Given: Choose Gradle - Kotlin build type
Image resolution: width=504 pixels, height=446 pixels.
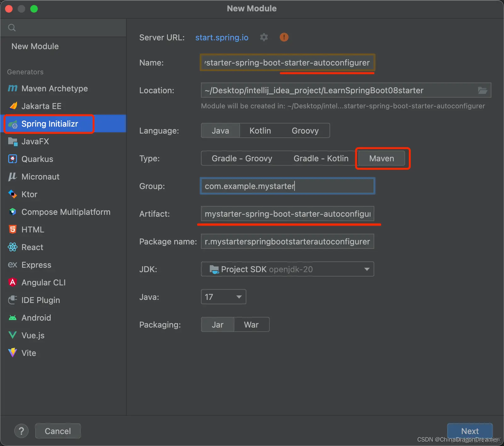Looking at the screenshot, I should 321,158.
